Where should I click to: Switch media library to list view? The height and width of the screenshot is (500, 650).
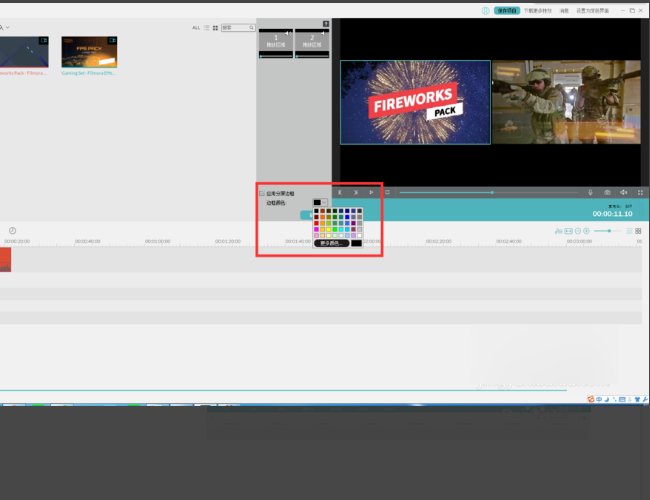[206, 28]
